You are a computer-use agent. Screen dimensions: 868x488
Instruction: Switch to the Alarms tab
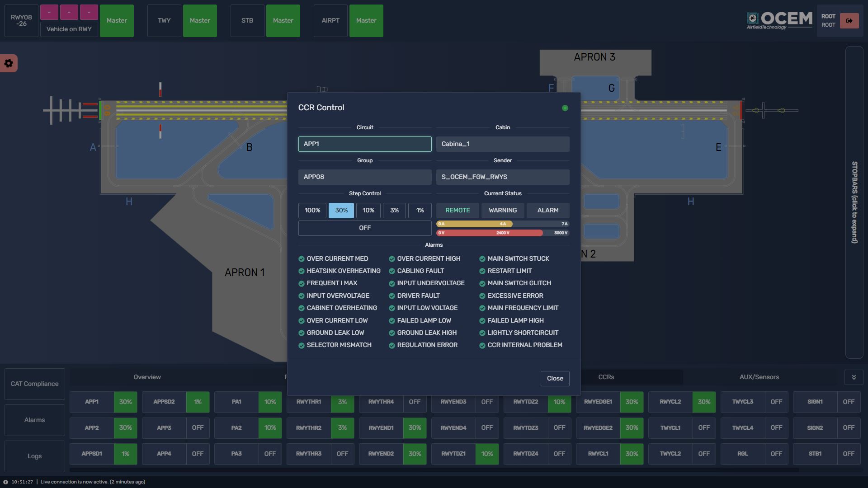click(x=34, y=420)
